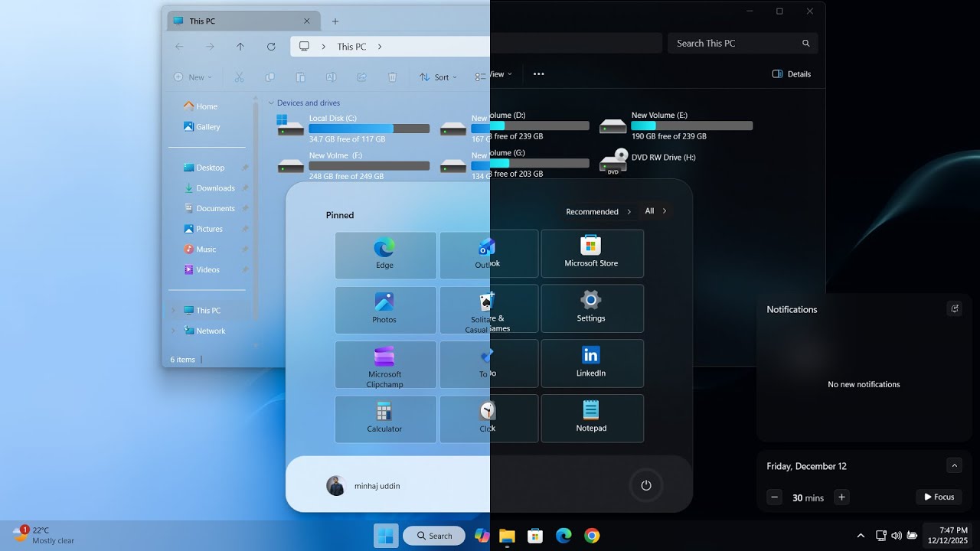The height and width of the screenshot is (551, 980).
Task: Go to Downloads in the sidebar
Action: point(211,188)
